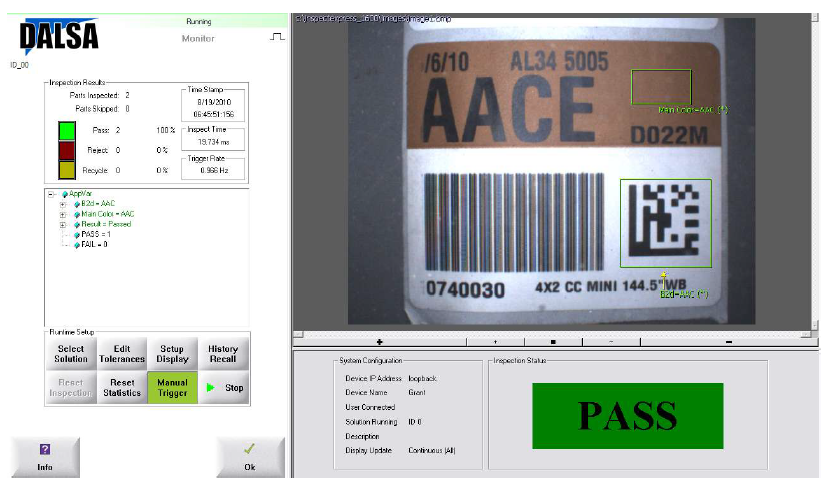The image size is (825, 495).
Task: Click the Device Name label
Action: 366,392
